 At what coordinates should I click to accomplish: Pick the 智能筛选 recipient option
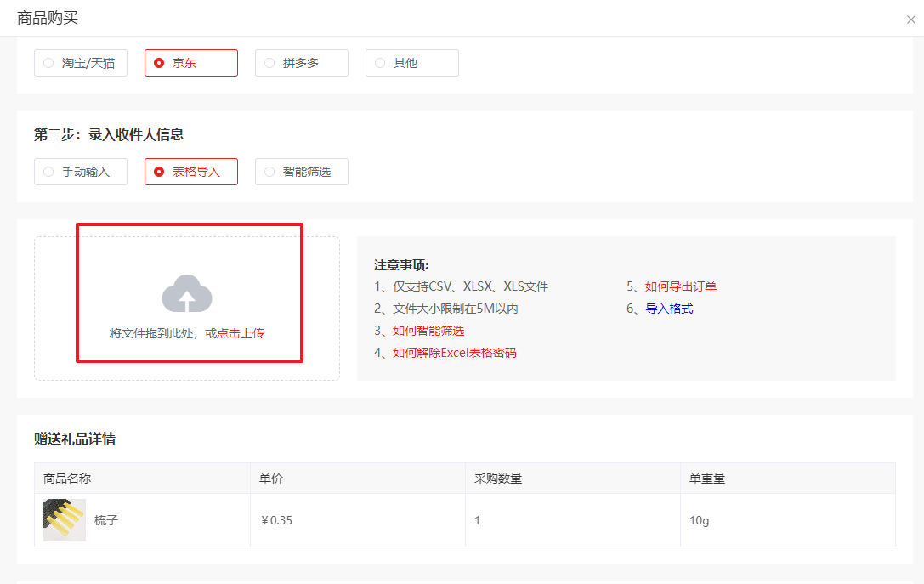point(302,172)
